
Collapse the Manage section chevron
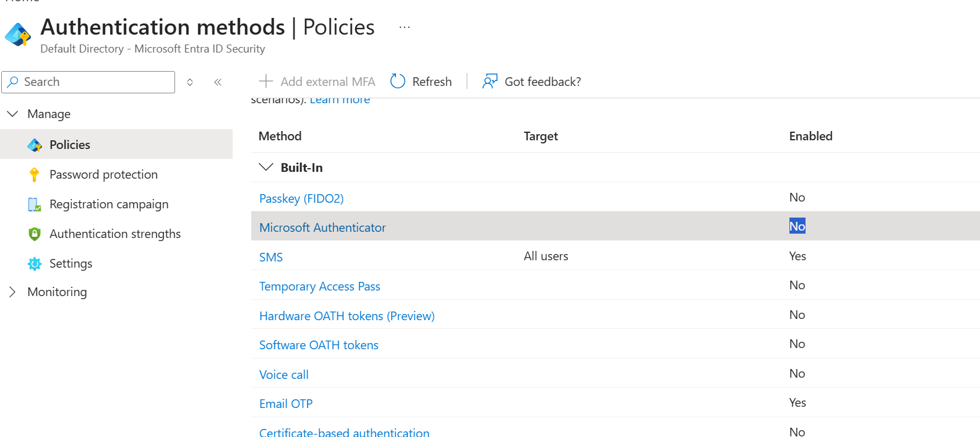tap(12, 114)
